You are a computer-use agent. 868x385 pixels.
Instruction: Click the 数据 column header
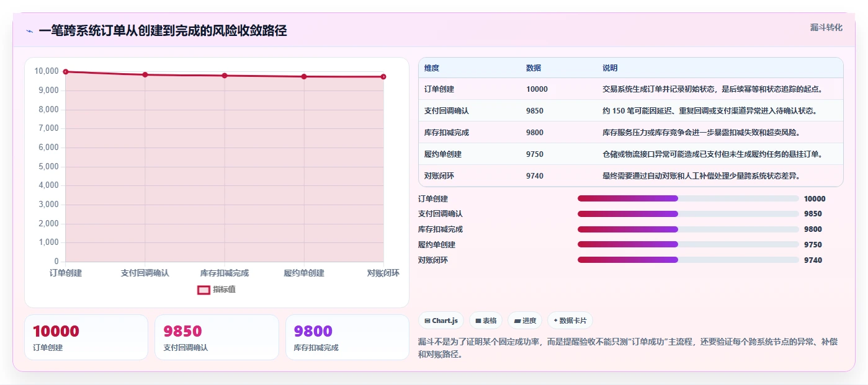tap(534, 68)
